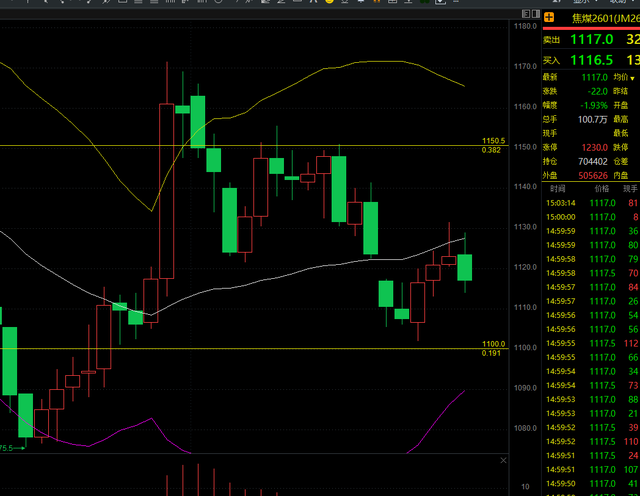Select the tall red candle reaching 1171
Viewport: 640px width, 496px height.
click(167, 191)
